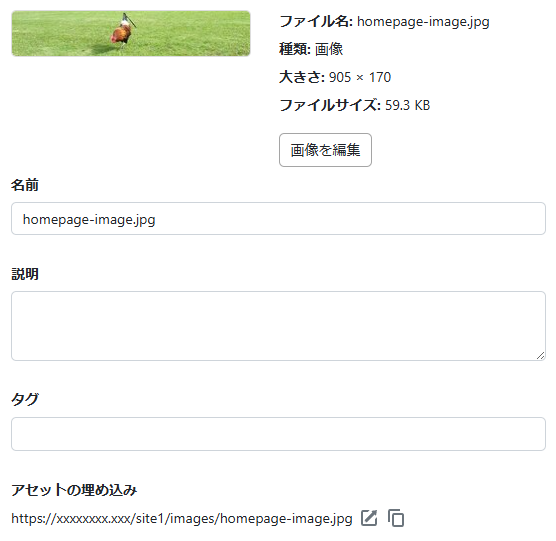556x541 pixels.
Task: Click inside the タグ input field
Action: [x=278, y=434]
